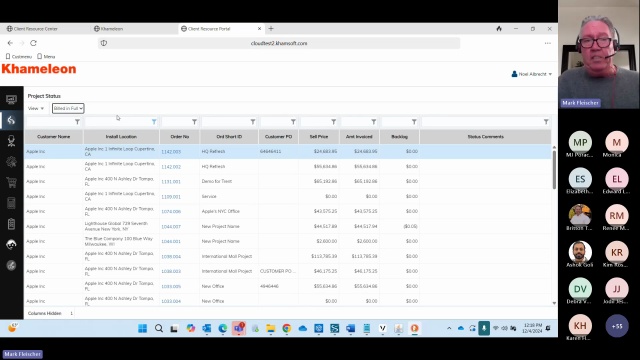This screenshot has height=360, width=640.
Task: Open the Billed in Full dropdown
Action: (68, 109)
